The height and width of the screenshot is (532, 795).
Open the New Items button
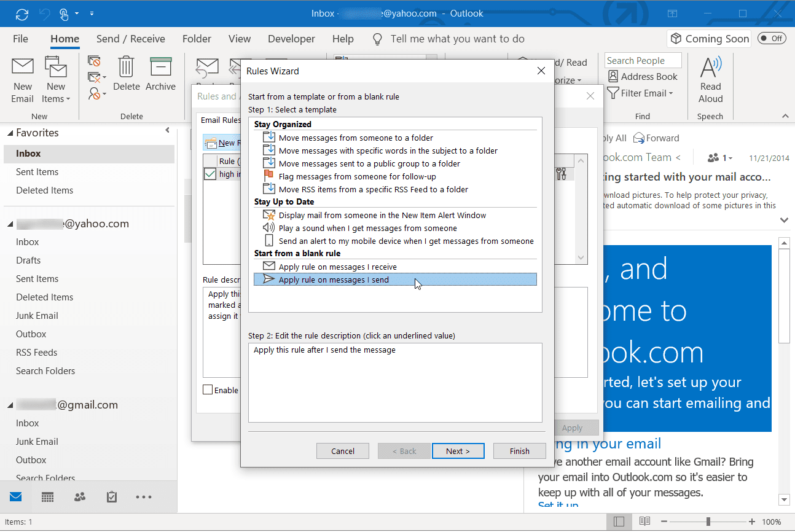(56, 80)
